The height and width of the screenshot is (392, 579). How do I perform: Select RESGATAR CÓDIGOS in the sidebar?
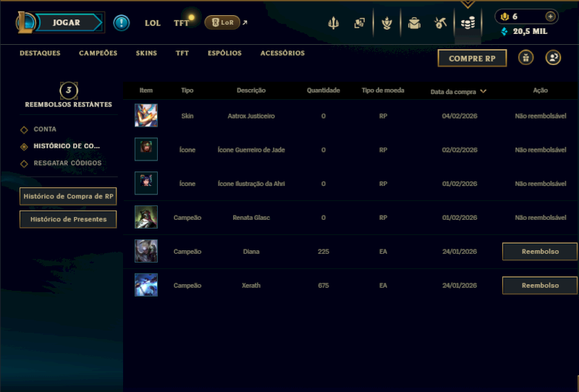(x=67, y=163)
